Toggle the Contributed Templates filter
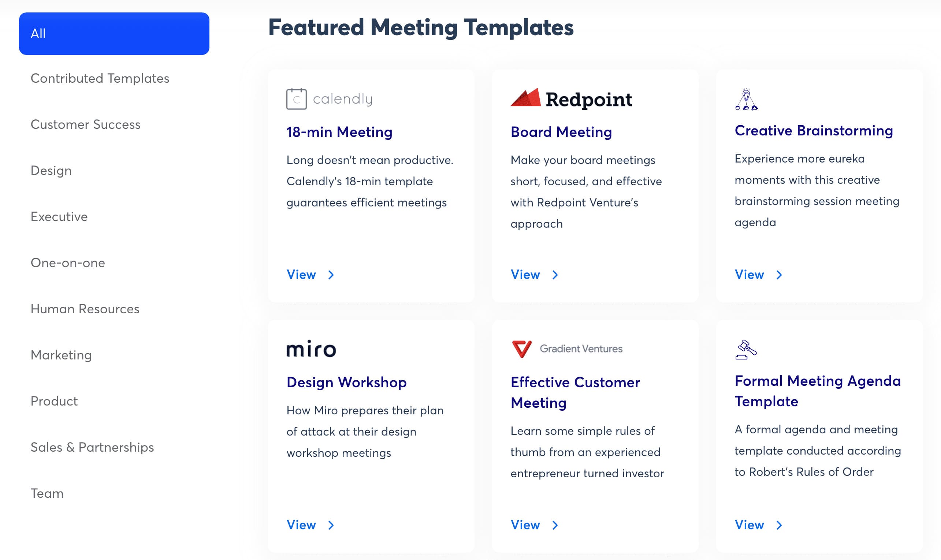Viewport: 941px width, 560px height. tap(100, 78)
